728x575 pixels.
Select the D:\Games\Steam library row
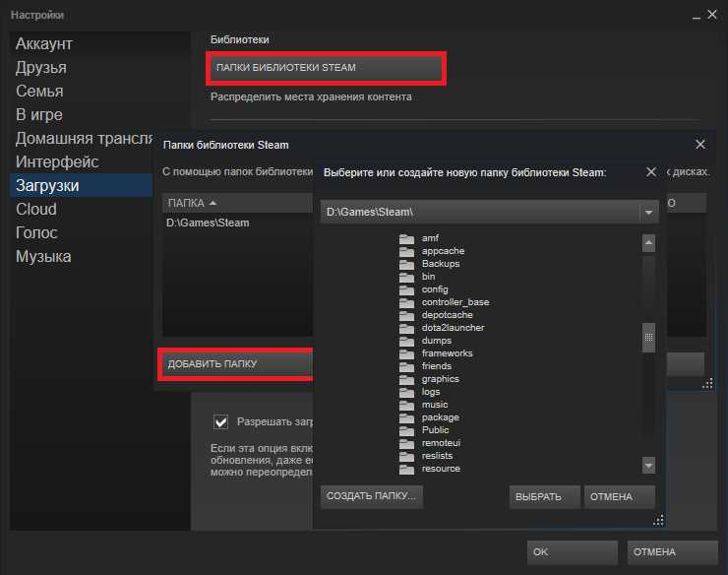point(237,224)
